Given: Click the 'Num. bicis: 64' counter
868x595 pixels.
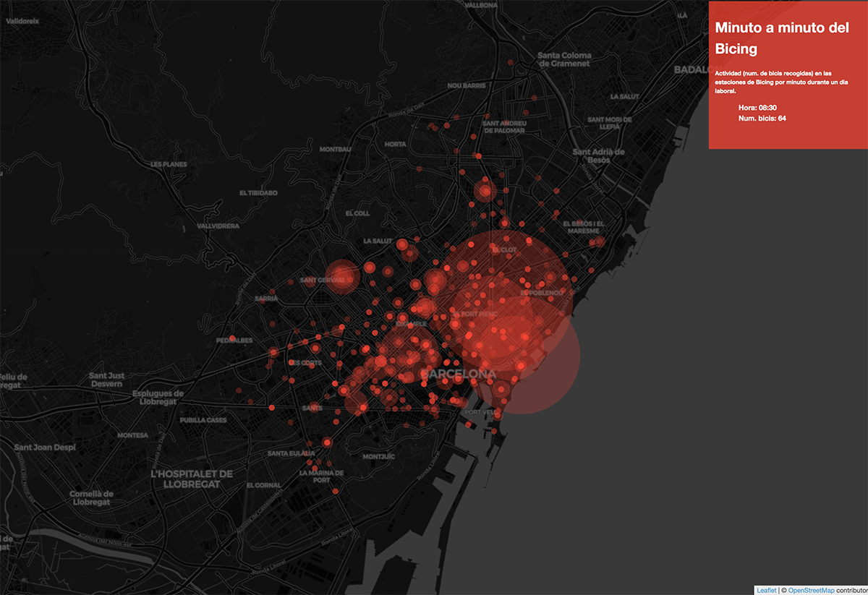Looking at the screenshot, I should [762, 118].
